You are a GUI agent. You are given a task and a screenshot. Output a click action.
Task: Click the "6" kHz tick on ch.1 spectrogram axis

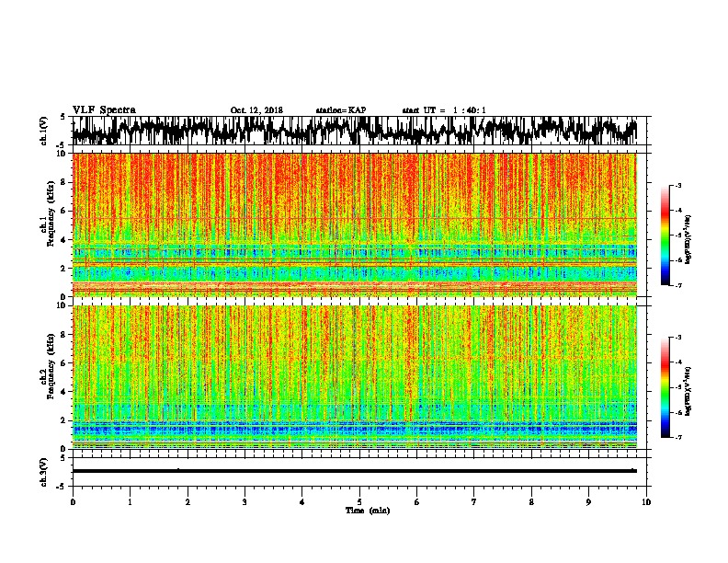(64, 211)
